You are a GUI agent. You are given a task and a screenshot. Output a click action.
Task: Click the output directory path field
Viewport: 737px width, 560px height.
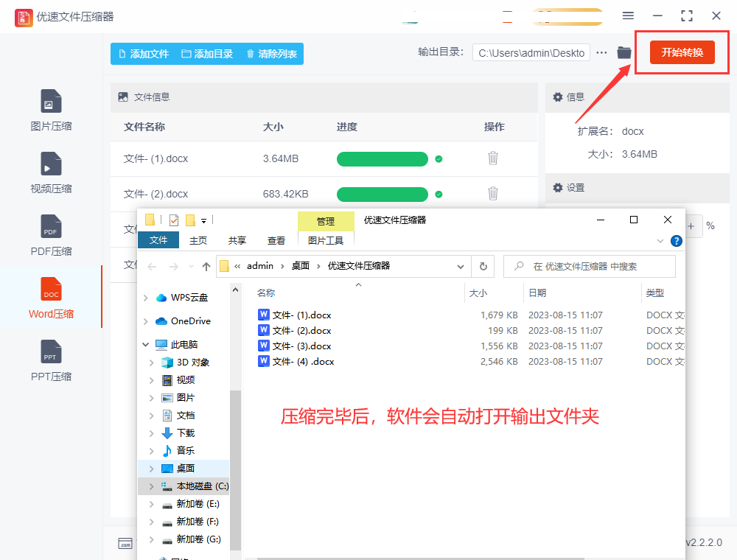click(x=531, y=53)
